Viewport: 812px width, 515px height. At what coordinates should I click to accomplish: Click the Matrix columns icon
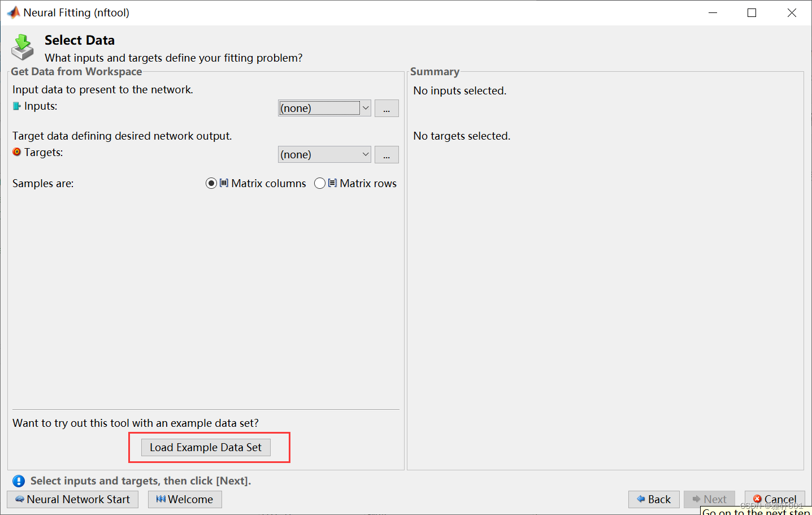pyautogui.click(x=224, y=183)
